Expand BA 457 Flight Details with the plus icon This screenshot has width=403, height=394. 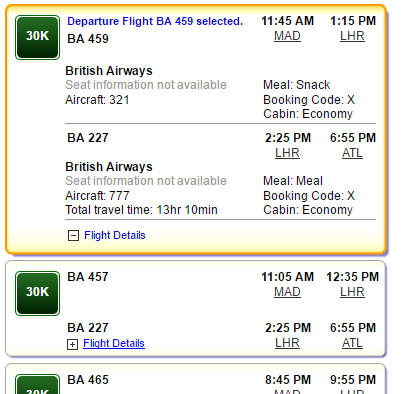tap(72, 344)
